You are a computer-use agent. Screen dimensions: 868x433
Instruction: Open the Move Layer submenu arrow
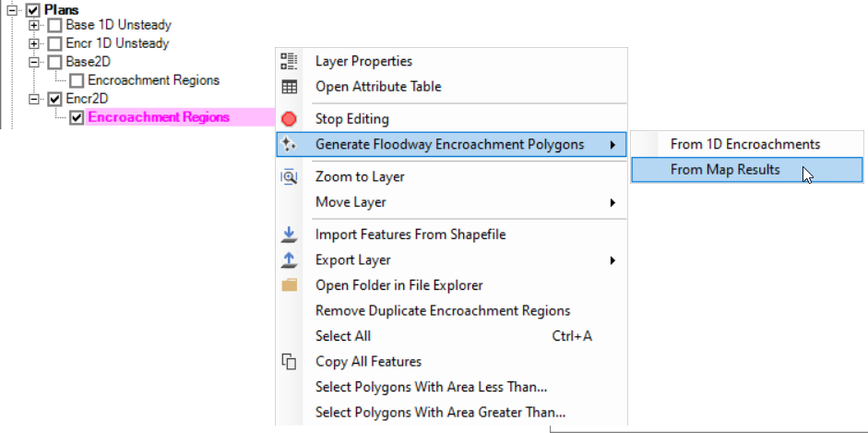pyautogui.click(x=612, y=203)
